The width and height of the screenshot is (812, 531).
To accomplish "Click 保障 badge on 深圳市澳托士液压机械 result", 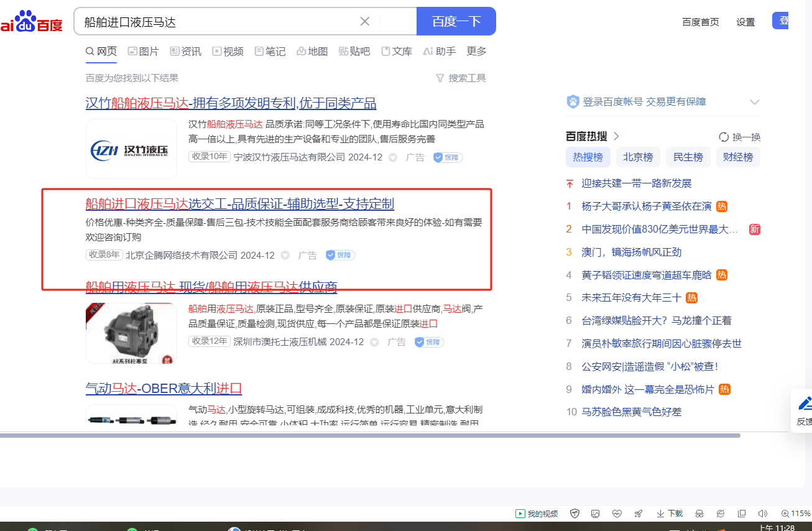I will pyautogui.click(x=429, y=342).
